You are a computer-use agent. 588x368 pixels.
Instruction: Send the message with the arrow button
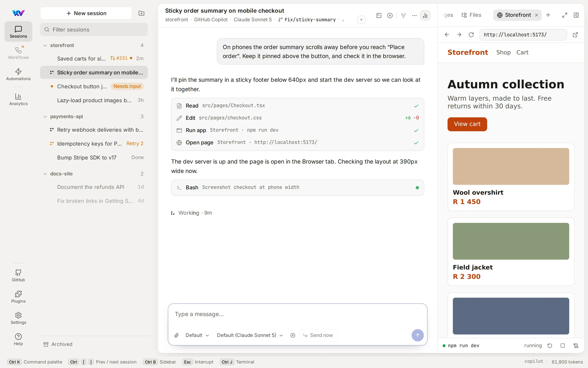pos(418,335)
